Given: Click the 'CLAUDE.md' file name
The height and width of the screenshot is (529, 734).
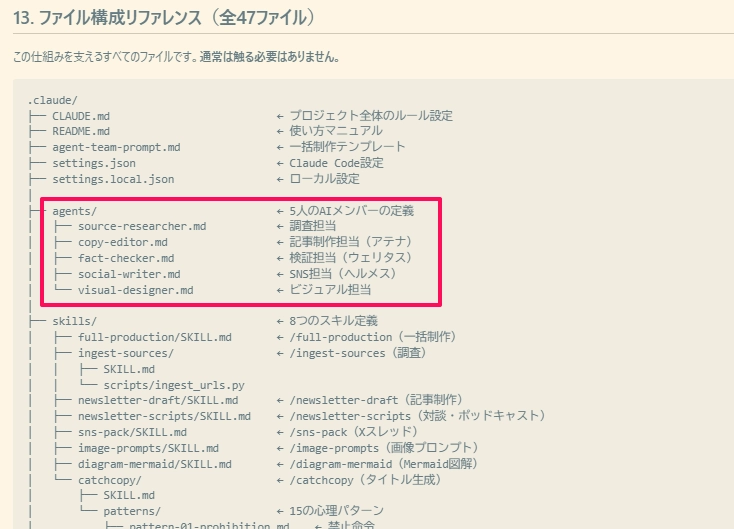Looking at the screenshot, I should [81, 116].
